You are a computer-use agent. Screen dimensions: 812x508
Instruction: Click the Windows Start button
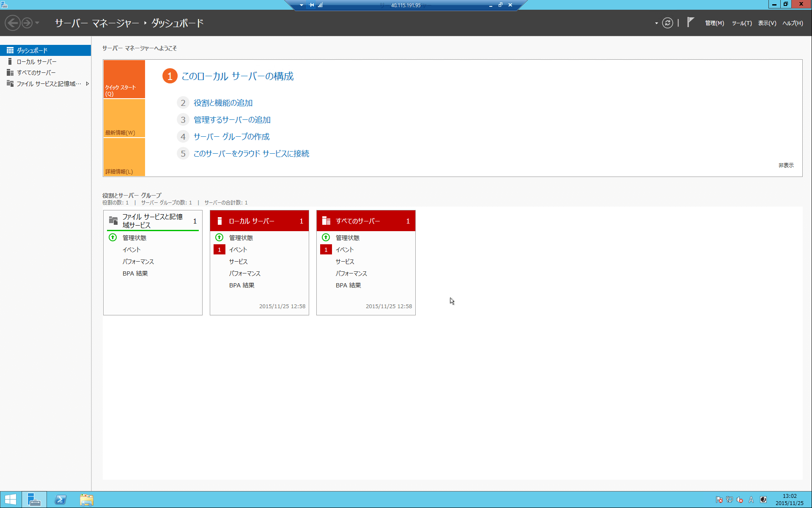11,500
